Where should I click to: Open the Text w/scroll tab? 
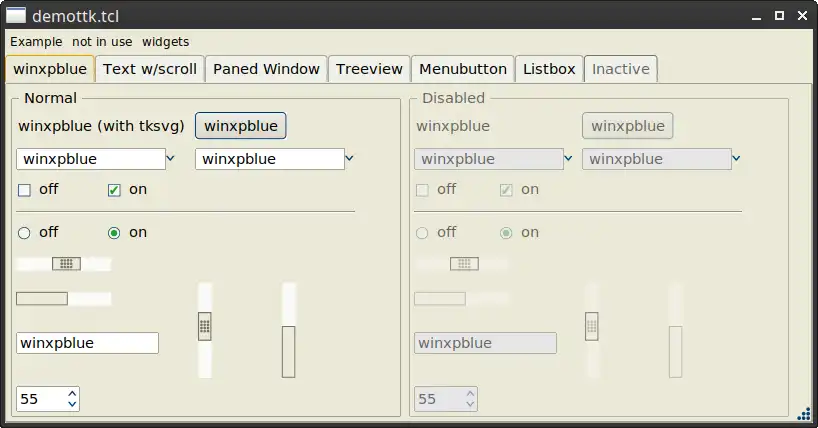point(150,69)
